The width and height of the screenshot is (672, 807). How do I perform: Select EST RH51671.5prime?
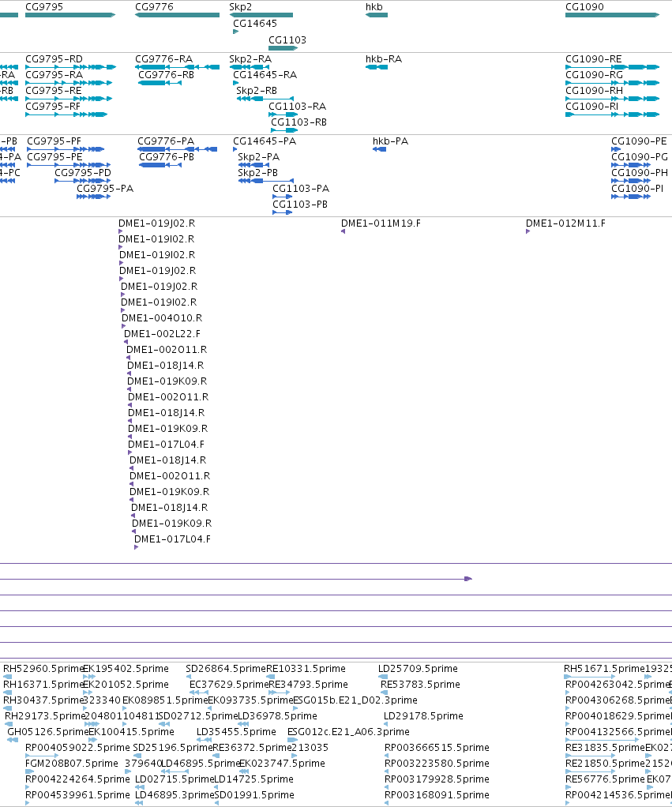click(604, 669)
